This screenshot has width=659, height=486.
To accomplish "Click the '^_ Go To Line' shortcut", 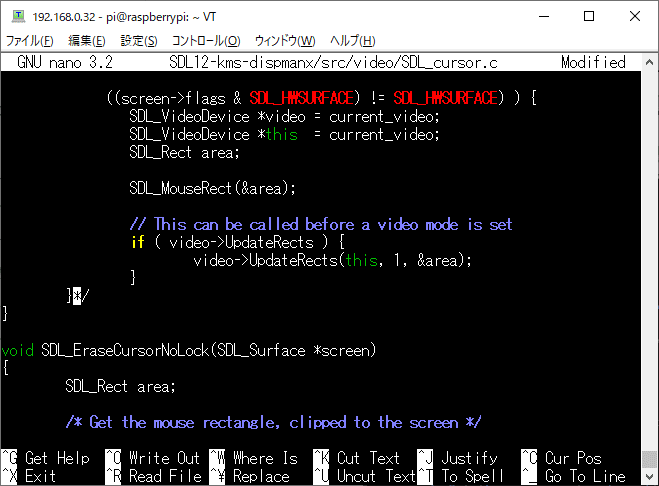I will 574,476.
